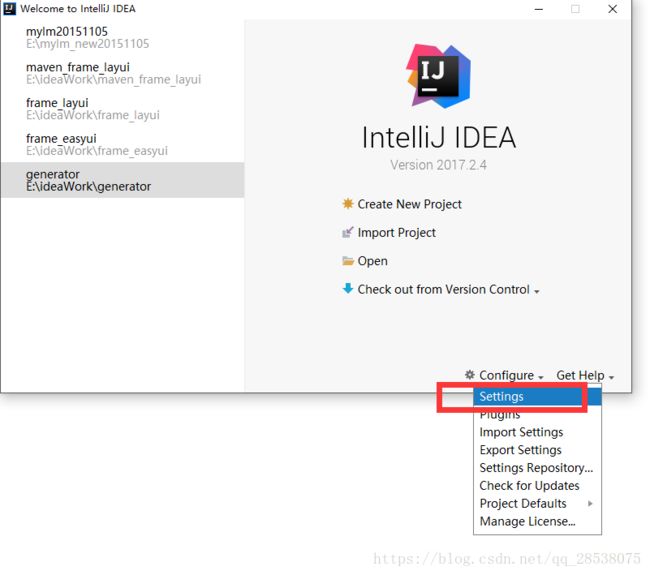
Task: Open Settings Repository... menu entry
Action: click(x=537, y=468)
